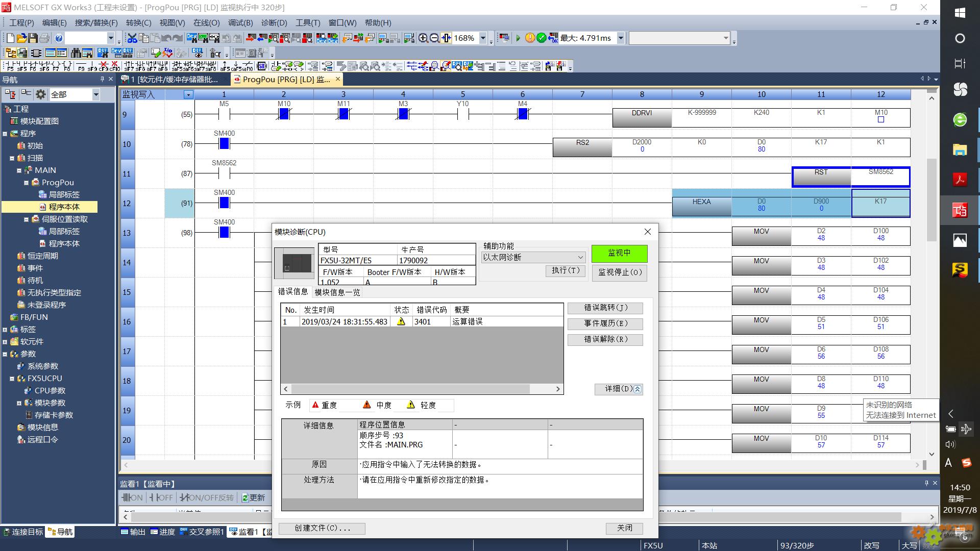980x551 pixels.
Task: Click the green play simulation icon
Action: coord(518,38)
